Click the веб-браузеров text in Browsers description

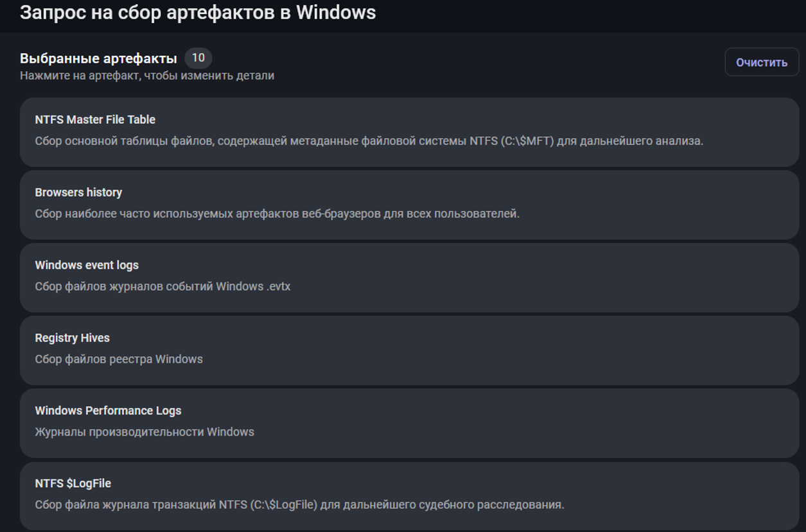341,214
